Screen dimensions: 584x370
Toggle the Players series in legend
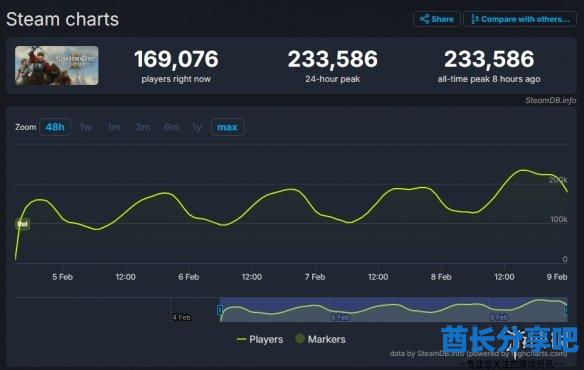tap(260, 339)
